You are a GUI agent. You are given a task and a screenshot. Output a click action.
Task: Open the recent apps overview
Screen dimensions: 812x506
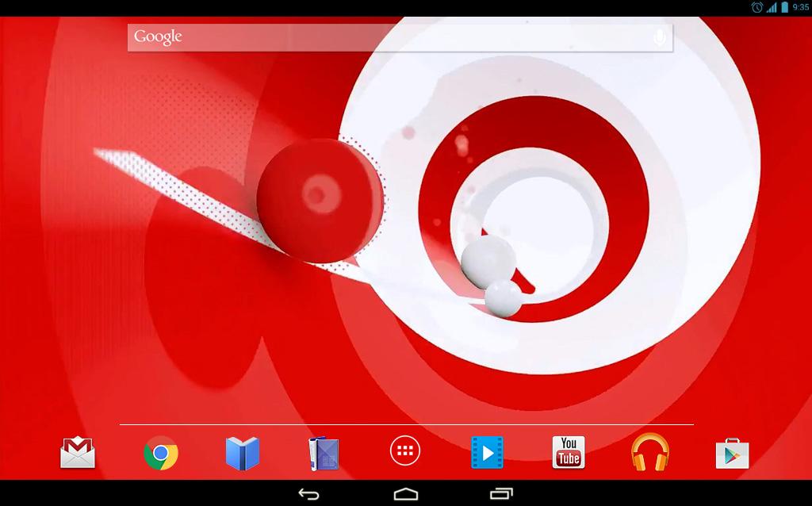coord(502,493)
